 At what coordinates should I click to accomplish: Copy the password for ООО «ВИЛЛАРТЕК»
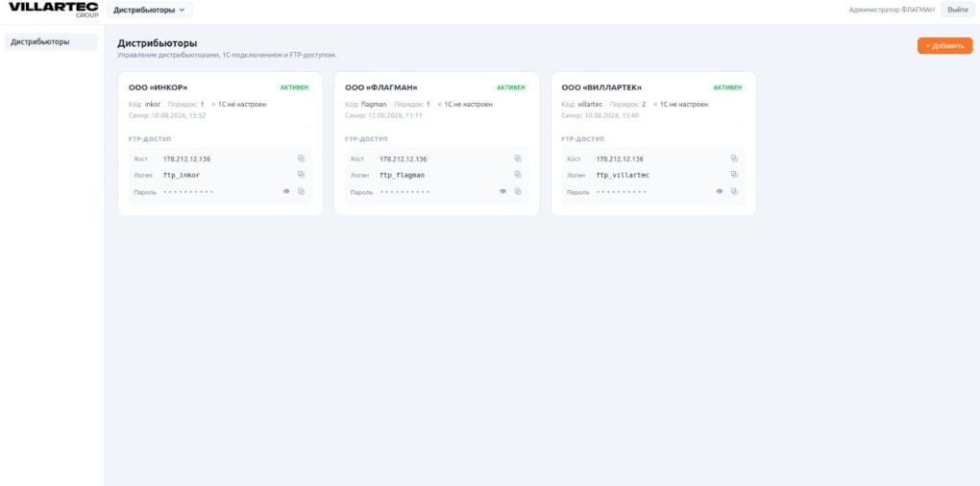734,192
